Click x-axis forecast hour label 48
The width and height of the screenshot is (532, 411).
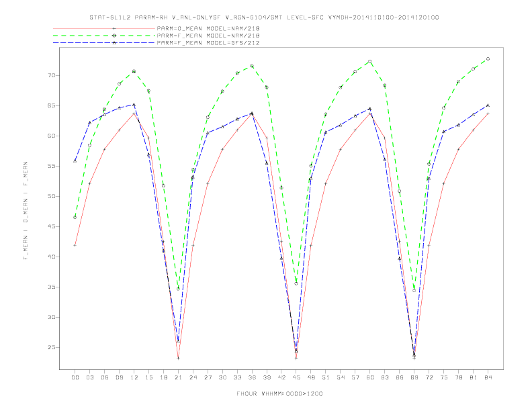311,377
